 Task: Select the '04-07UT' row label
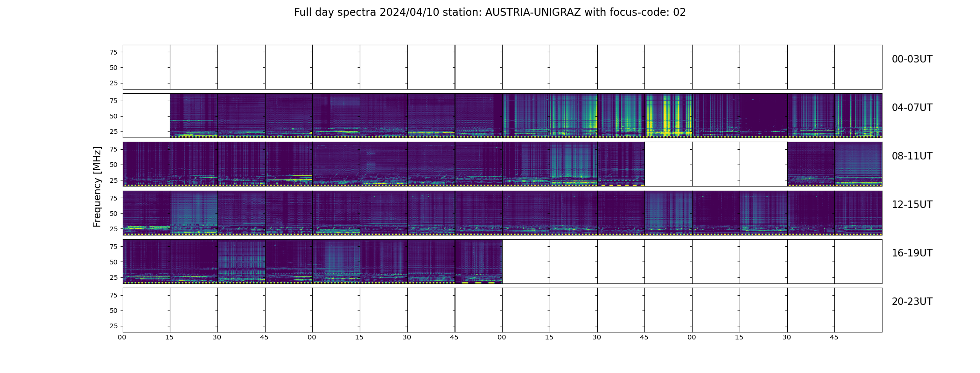(912, 108)
